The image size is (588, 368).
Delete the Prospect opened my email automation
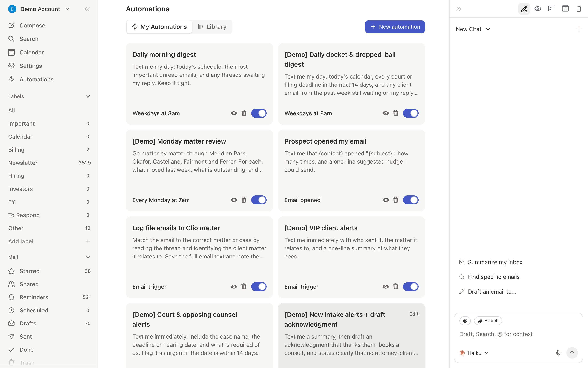395,200
